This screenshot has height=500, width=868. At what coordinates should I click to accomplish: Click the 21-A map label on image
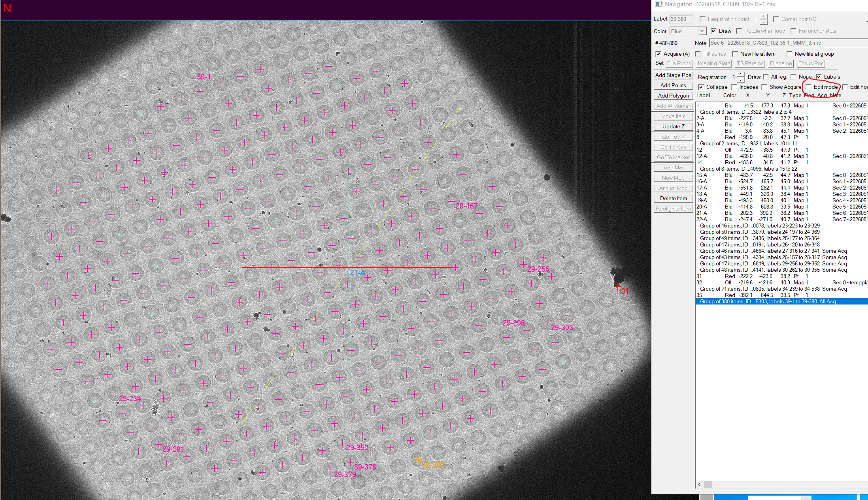(357, 273)
